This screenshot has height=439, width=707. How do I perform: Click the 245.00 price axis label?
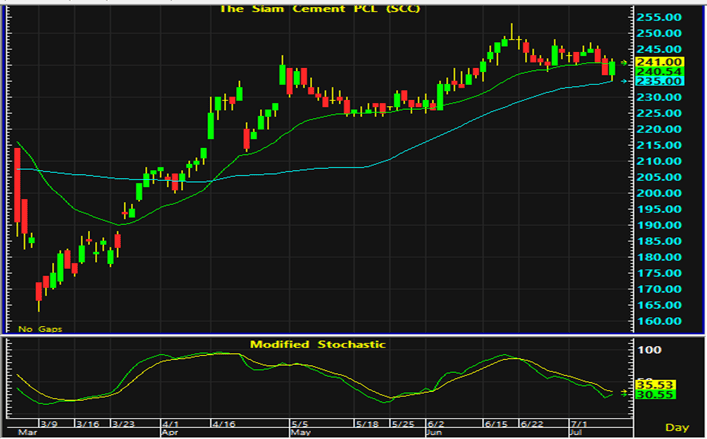tap(659, 49)
